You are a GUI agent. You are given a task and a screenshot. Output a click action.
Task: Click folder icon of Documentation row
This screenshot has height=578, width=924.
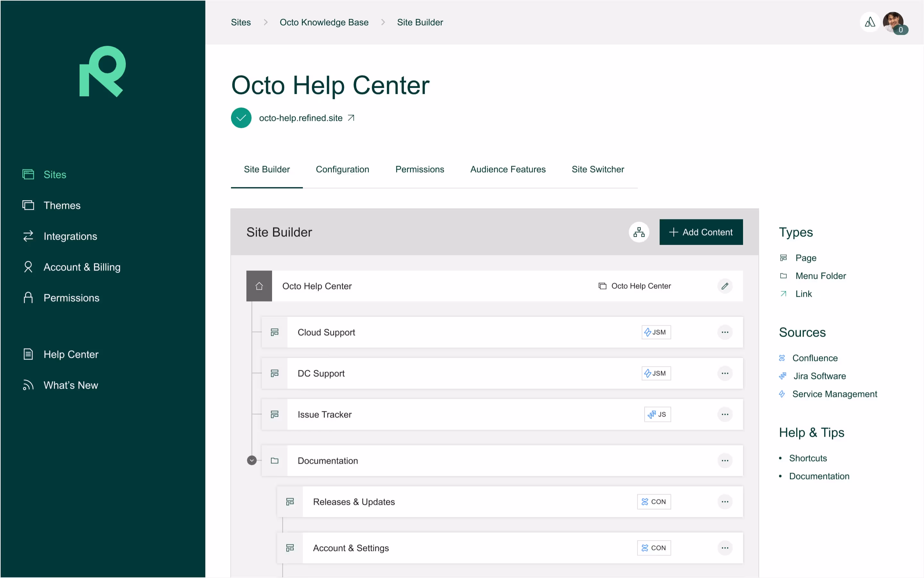coord(275,461)
